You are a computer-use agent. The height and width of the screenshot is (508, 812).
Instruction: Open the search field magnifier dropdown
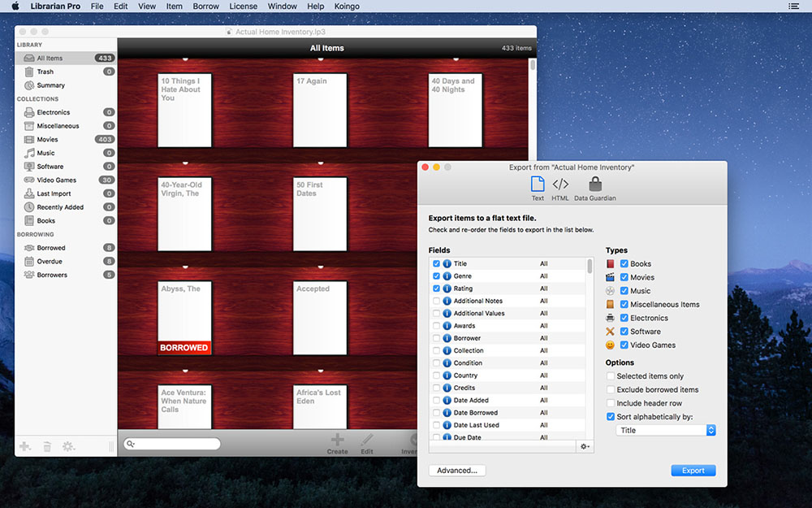point(131,444)
